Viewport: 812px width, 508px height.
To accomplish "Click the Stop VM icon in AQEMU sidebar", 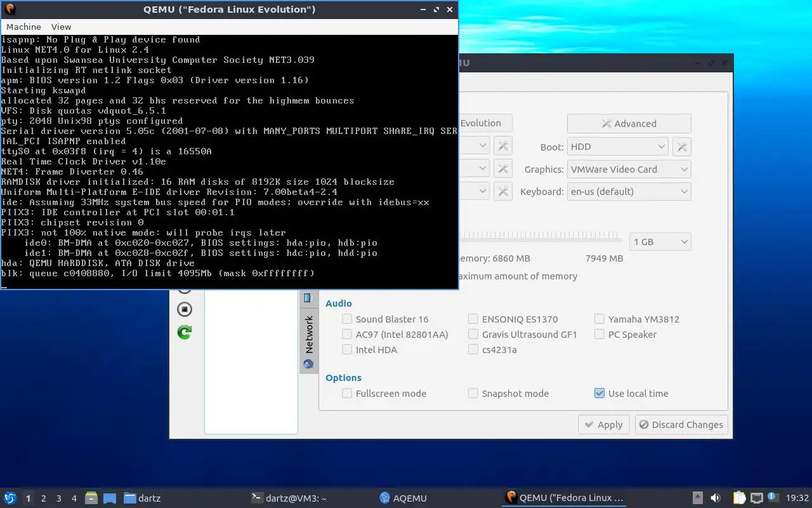I will click(185, 309).
